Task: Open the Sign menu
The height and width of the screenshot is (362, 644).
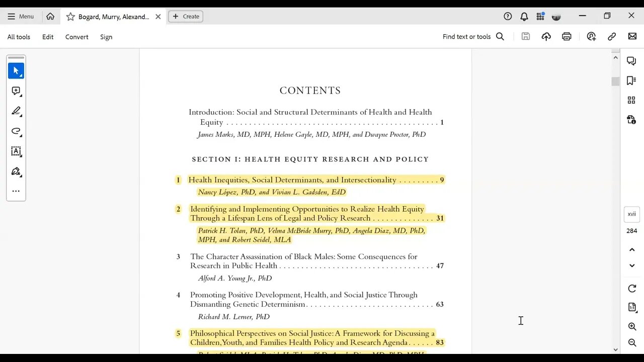Action: 106,37
